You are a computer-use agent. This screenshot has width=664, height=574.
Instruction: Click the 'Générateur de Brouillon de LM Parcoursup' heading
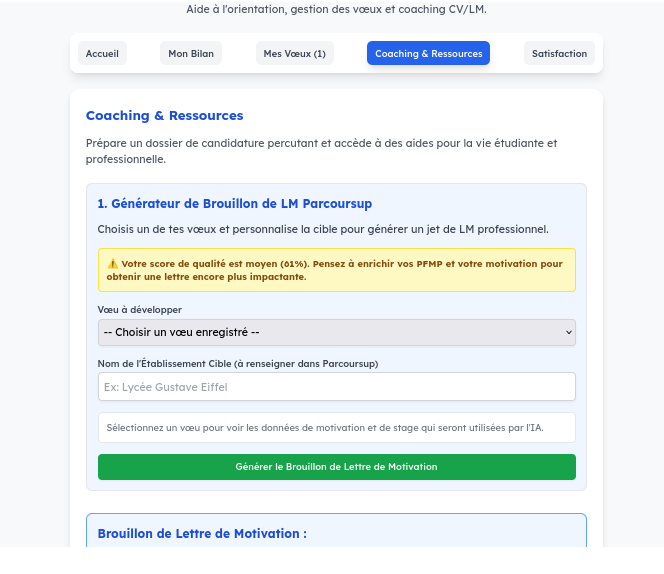click(x=235, y=204)
